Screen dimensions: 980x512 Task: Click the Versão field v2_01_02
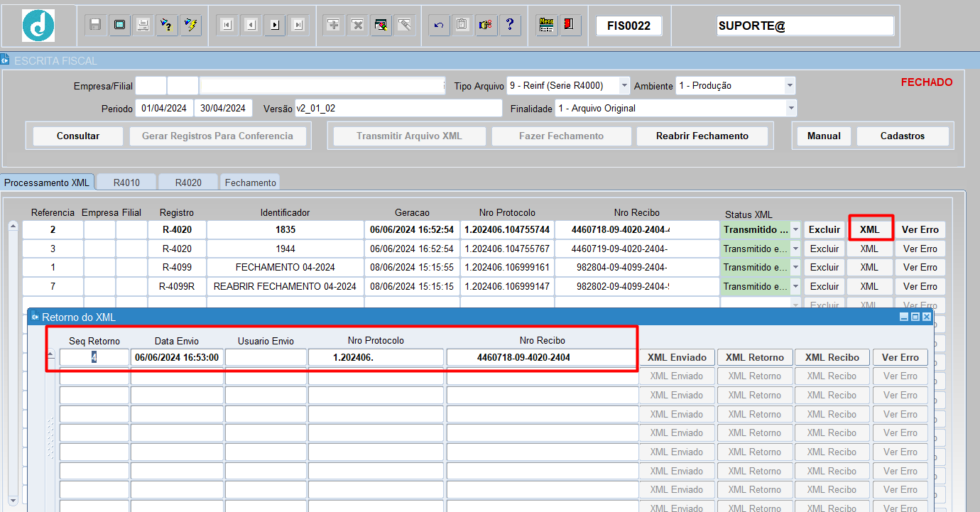click(398, 109)
